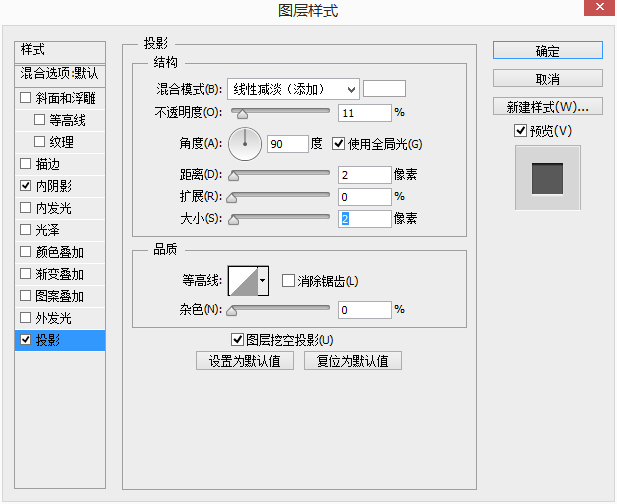Open 混合选项:默认 entry
Screen dimensions: 617x504
(60, 75)
